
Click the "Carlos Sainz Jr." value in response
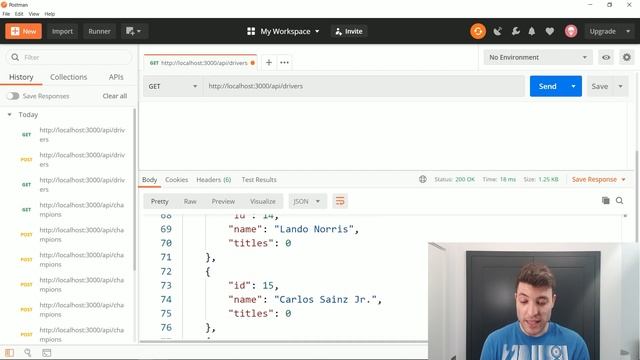pos(325,300)
